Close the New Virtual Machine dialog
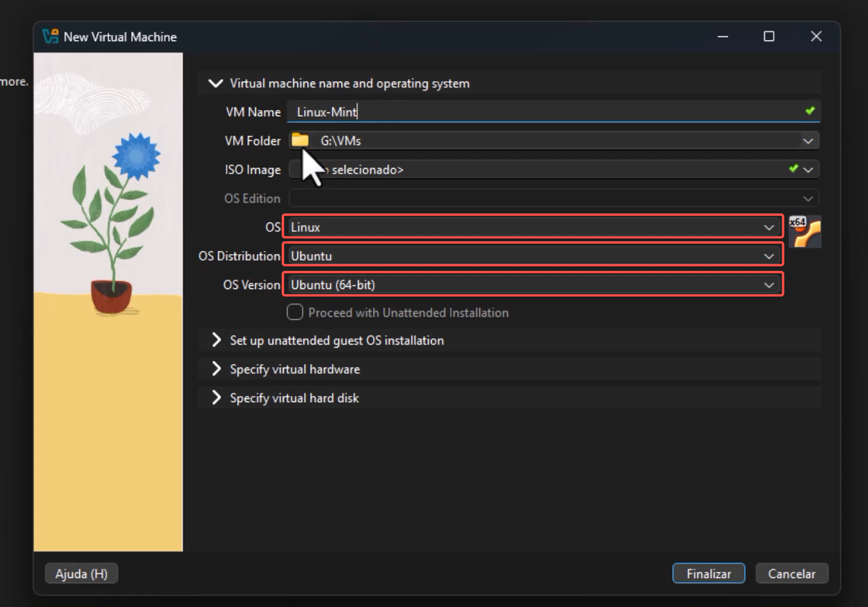Image resolution: width=868 pixels, height=607 pixels. pyautogui.click(x=816, y=36)
